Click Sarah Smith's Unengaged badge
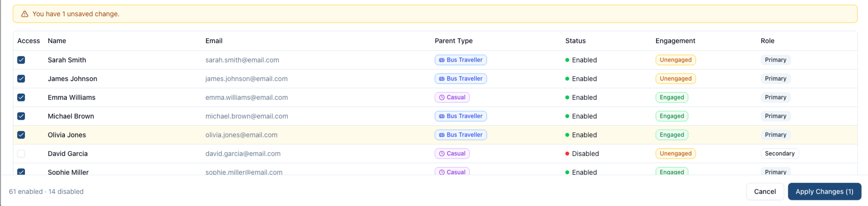 point(675,60)
